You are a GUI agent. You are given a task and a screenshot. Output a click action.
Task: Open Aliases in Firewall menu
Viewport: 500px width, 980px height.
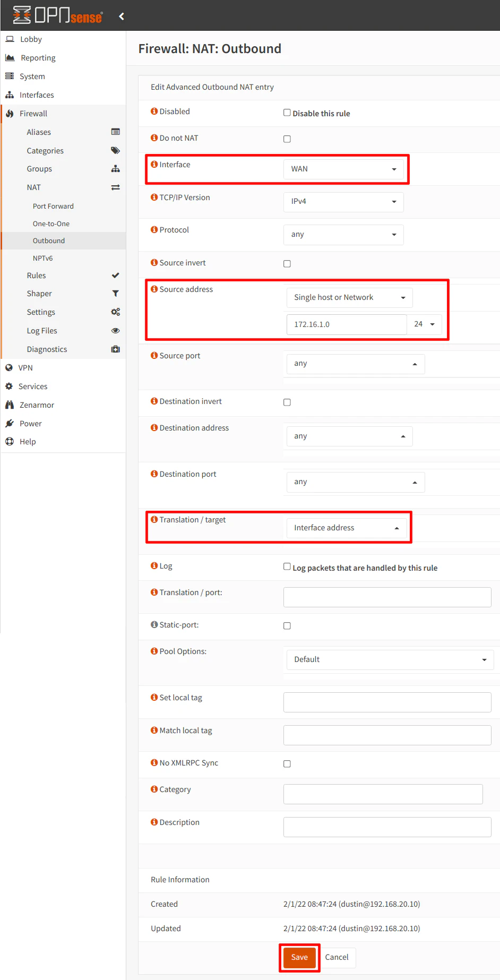click(x=39, y=132)
